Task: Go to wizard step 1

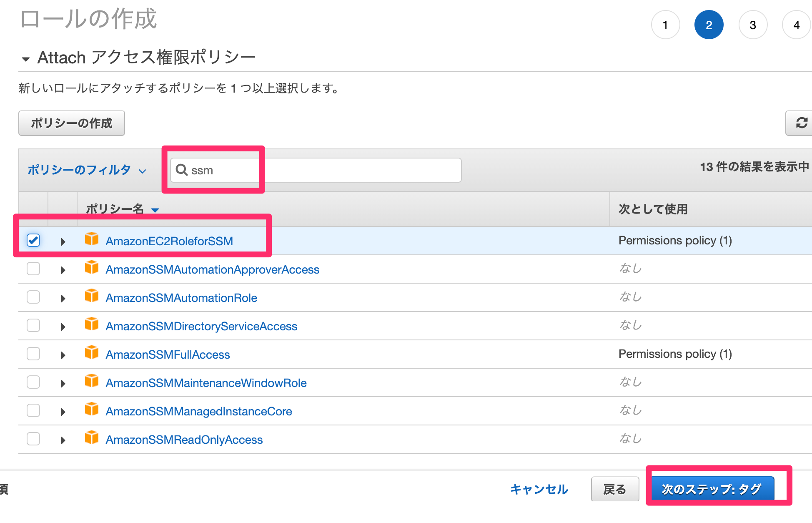Action: tap(665, 25)
